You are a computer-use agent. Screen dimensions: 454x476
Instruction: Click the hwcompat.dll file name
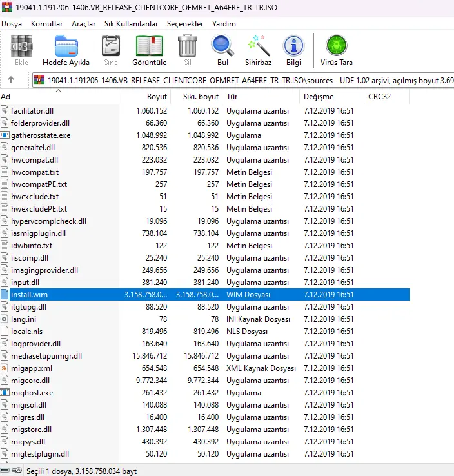(x=35, y=160)
